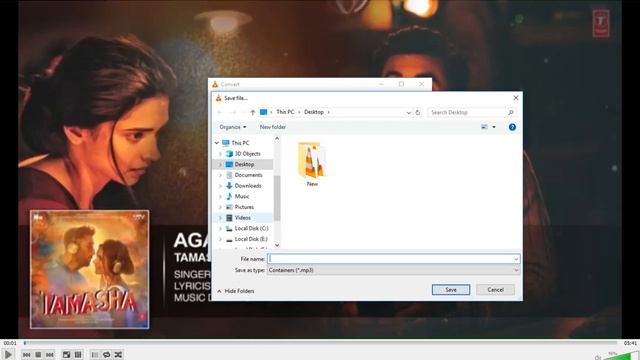Toggle random shuffle playback
640x360 pixels.
(x=118, y=355)
